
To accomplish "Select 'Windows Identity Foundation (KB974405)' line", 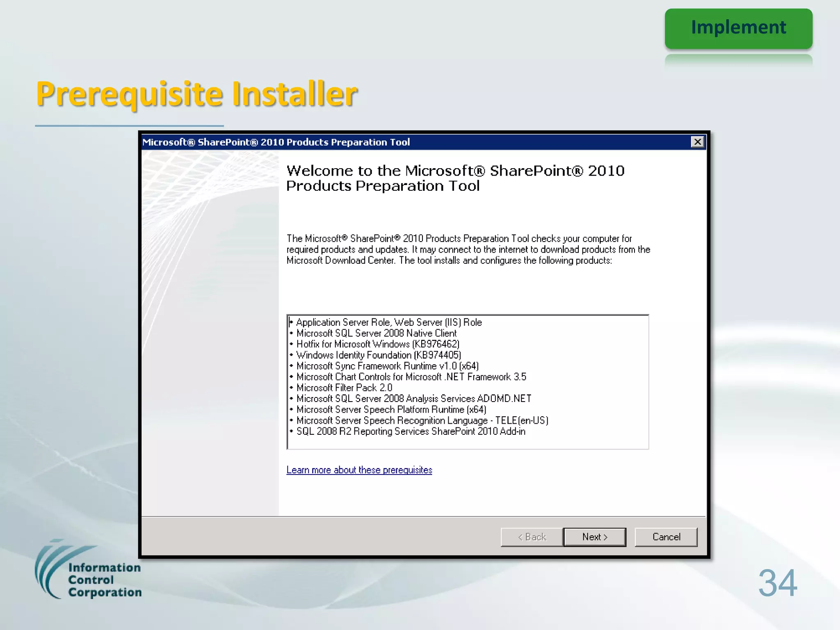I will (x=379, y=355).
